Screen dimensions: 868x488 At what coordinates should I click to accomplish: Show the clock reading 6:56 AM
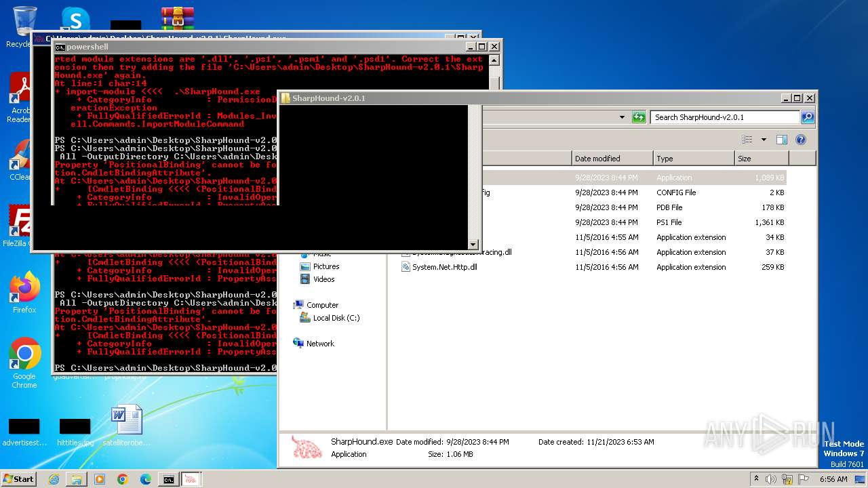click(833, 479)
